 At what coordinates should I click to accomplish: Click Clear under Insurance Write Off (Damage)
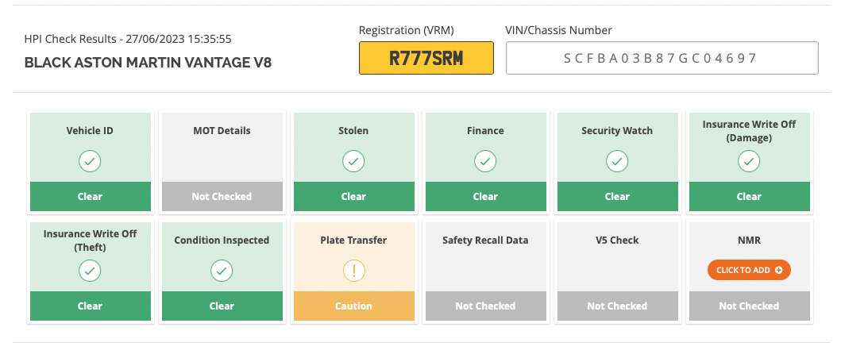(749, 196)
